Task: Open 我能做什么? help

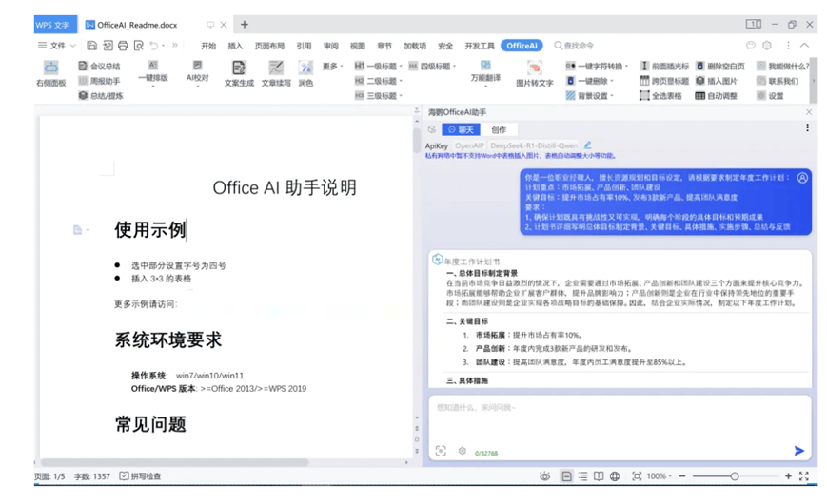Action: pyautogui.click(x=782, y=66)
